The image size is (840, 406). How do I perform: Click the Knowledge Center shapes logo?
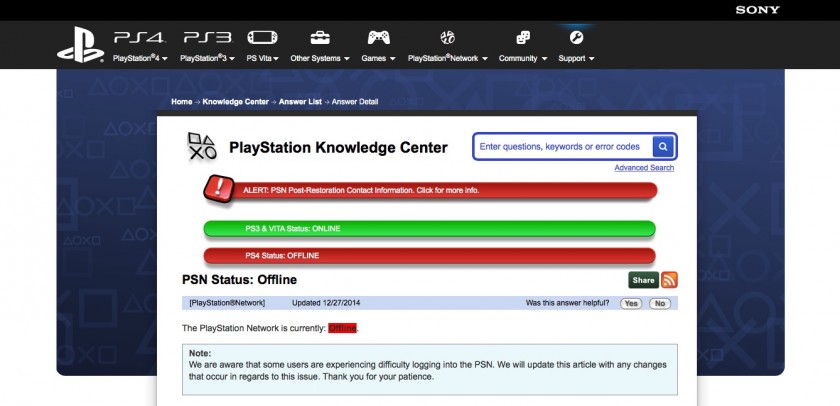point(202,146)
